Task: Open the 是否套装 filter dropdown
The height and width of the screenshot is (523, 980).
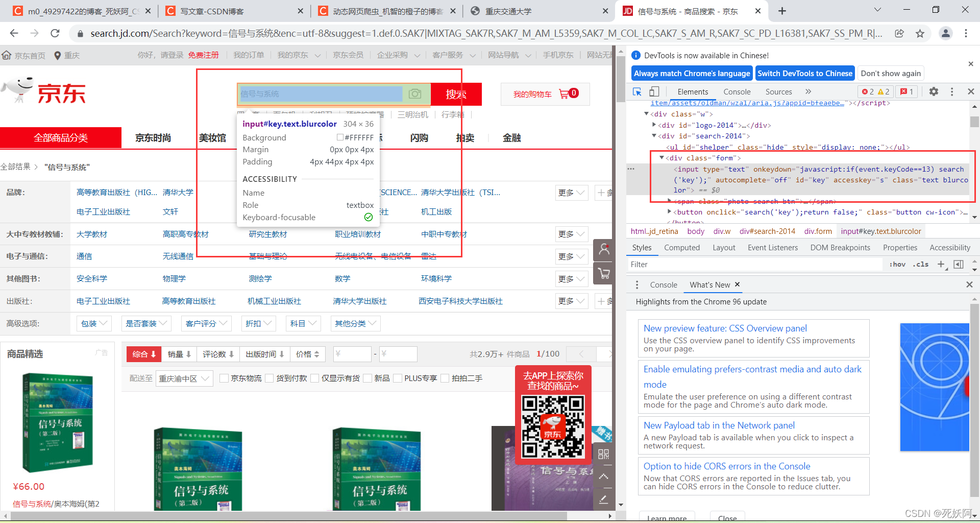Action: click(146, 323)
